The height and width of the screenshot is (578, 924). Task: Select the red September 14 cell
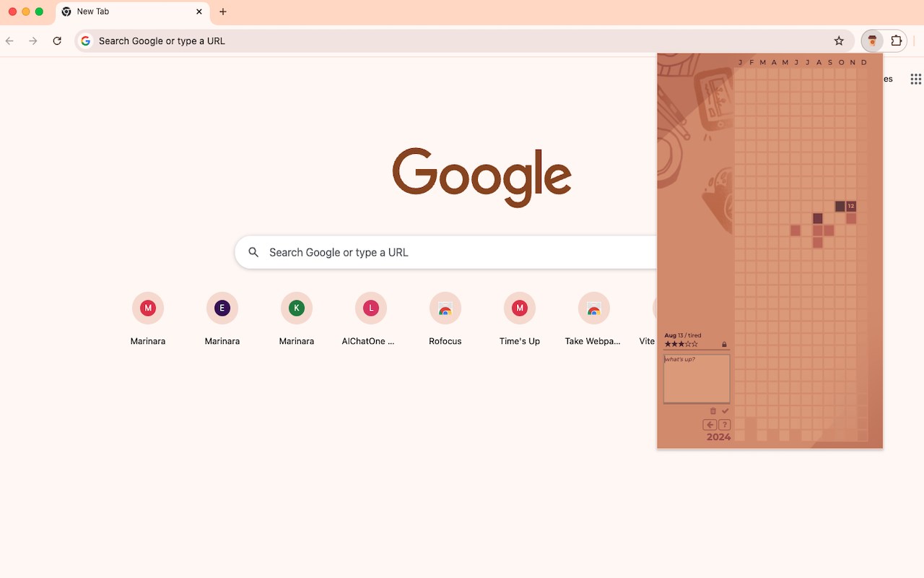pos(829,230)
